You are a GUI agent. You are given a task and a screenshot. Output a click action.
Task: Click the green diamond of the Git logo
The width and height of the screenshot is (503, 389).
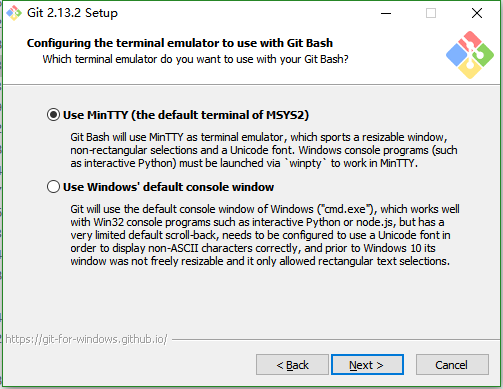click(483, 55)
